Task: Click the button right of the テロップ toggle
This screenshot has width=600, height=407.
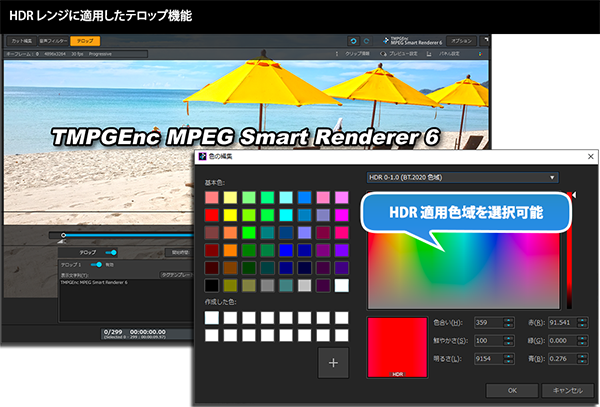Action: click(x=180, y=252)
